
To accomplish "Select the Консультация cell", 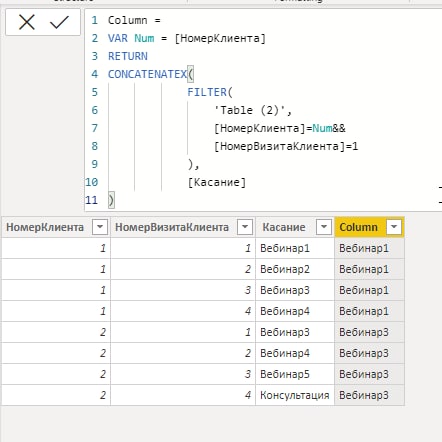I will (x=295, y=395).
